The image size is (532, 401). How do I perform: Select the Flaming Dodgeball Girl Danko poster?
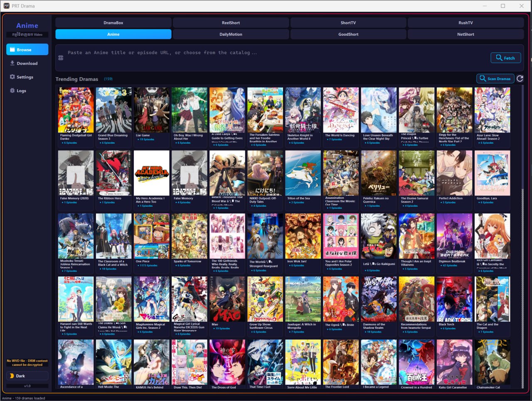[76, 110]
